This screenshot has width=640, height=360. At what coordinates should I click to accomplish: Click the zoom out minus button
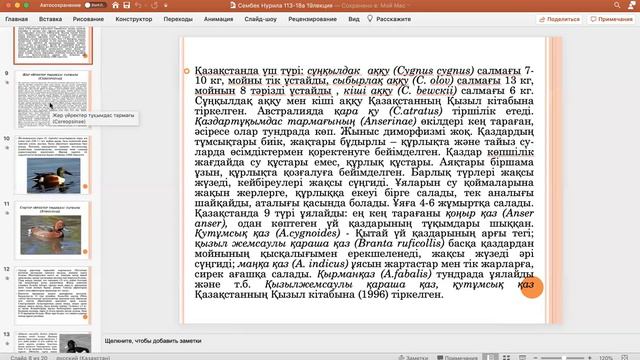[536, 358]
